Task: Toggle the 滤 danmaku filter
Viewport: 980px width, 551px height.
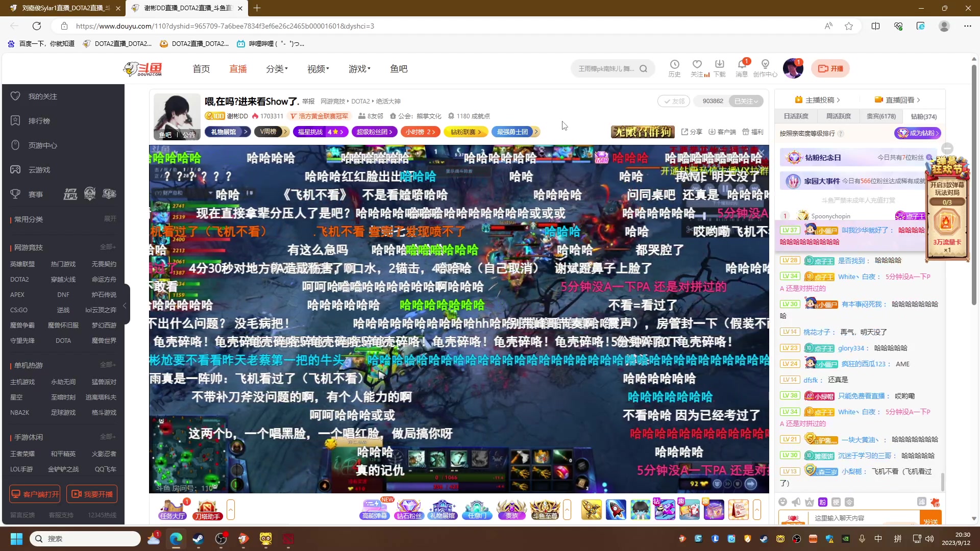Action: click(x=922, y=503)
